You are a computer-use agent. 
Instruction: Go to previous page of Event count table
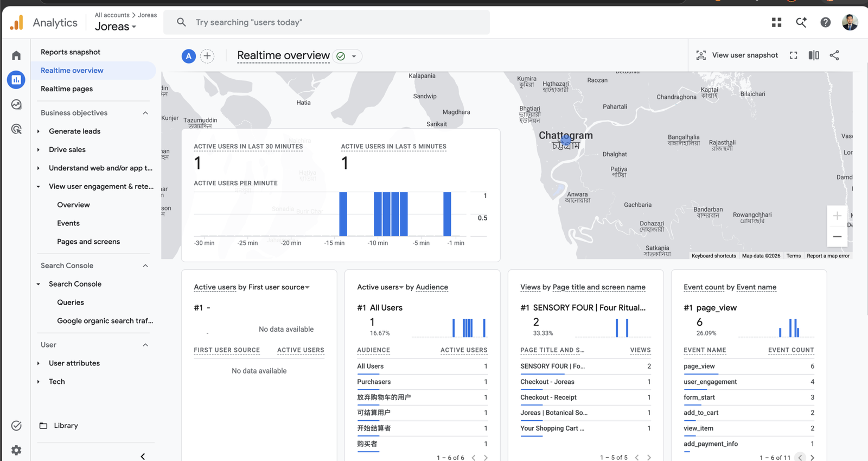800,458
